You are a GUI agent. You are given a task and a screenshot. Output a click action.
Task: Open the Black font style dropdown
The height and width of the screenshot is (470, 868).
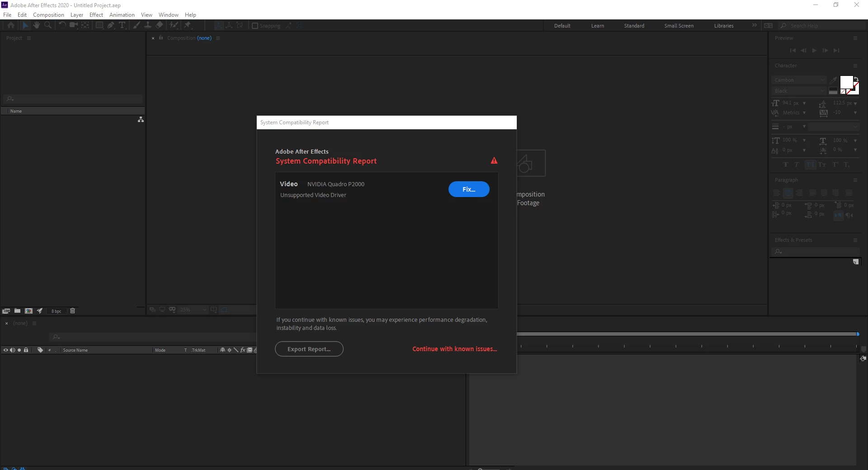click(x=799, y=91)
